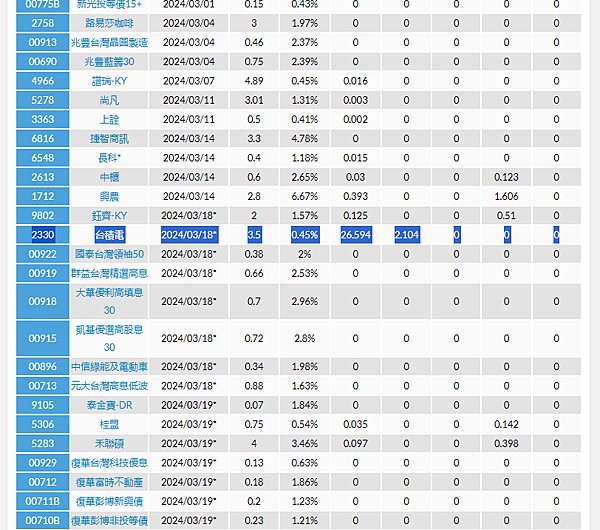Click stock code 00712
The height and width of the screenshot is (530, 600).
(x=42, y=482)
